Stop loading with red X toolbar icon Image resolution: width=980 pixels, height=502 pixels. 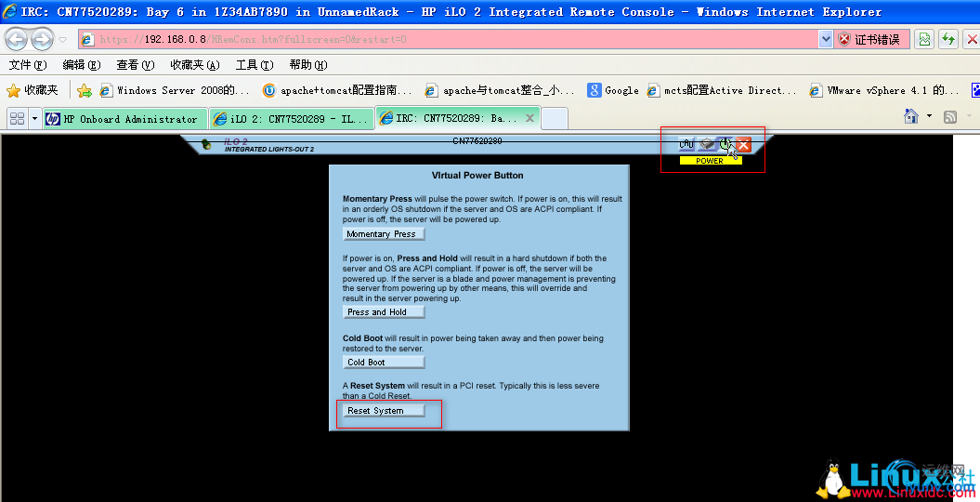[972, 39]
